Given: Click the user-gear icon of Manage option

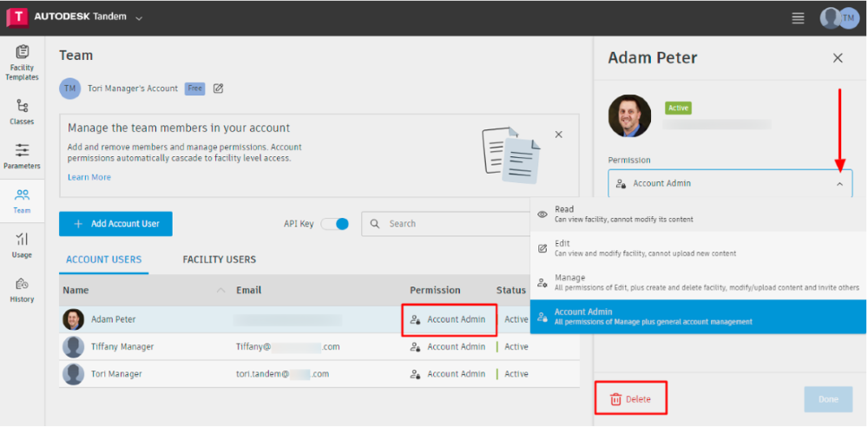Looking at the screenshot, I should tap(542, 282).
